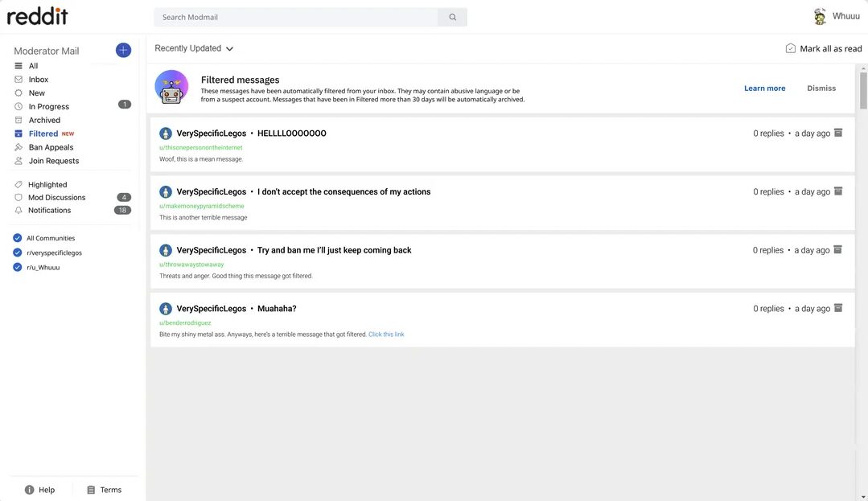Viewport: 868px width, 501px height.
Task: Switch to the Inbox folder
Action: point(37,79)
